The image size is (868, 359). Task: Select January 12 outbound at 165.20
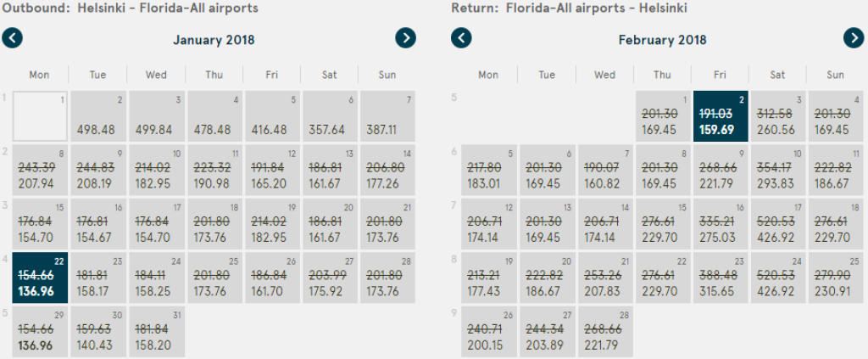[271, 170]
